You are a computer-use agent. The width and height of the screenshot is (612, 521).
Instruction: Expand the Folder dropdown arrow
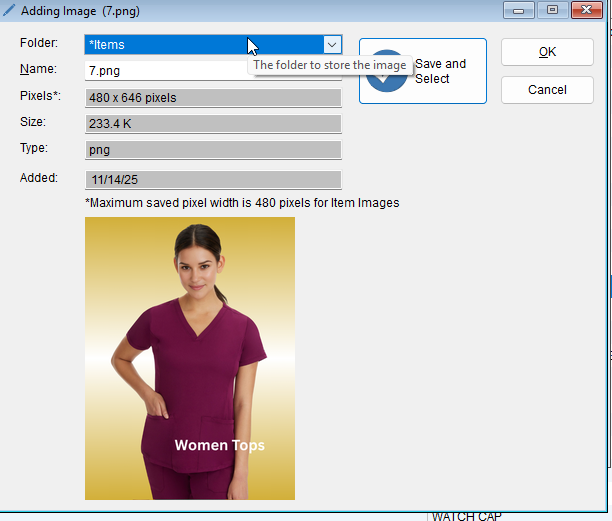331,45
